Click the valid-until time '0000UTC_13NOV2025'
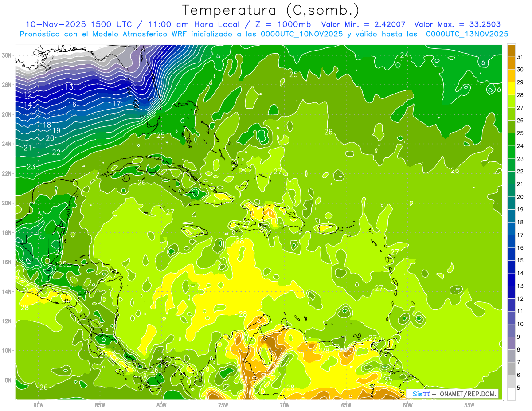The height and width of the screenshot is (411, 532). pos(467,34)
